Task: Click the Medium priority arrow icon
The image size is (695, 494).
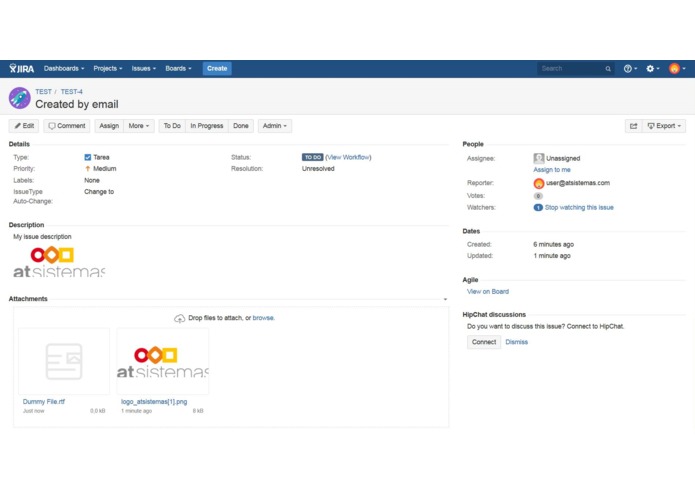Action: (87, 169)
